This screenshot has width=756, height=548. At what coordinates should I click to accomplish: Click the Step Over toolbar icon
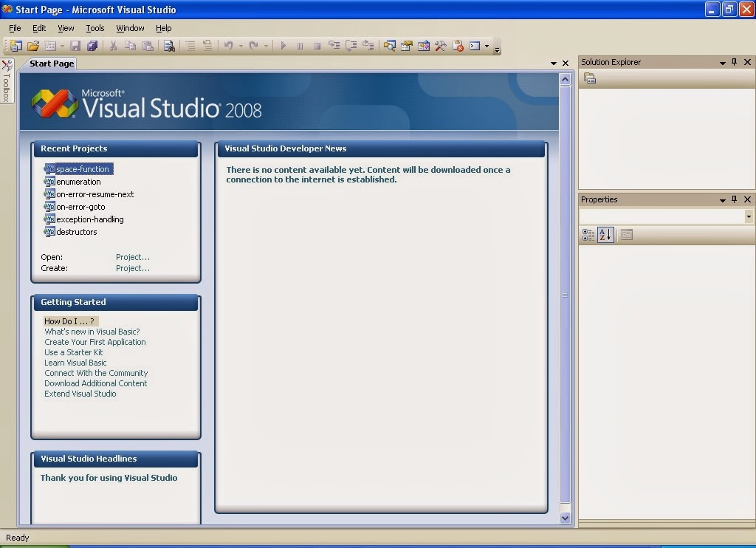tap(351, 46)
